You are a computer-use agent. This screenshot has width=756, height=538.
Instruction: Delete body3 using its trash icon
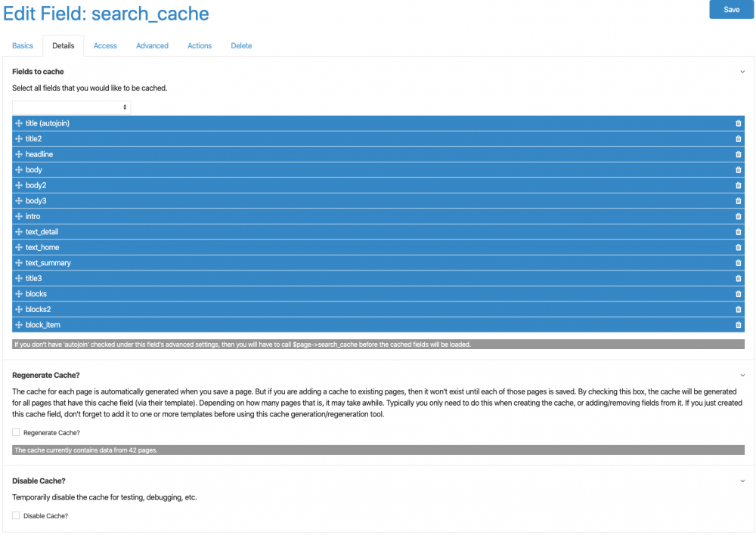[738, 201]
